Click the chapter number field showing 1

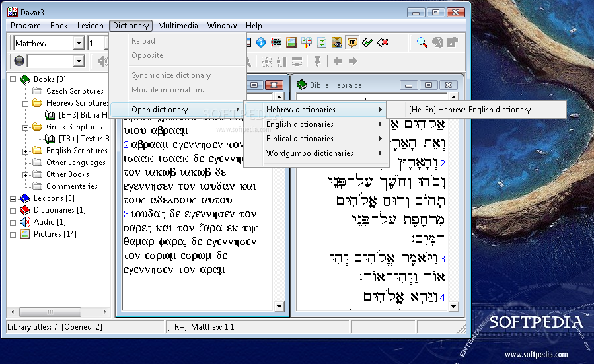pos(97,43)
